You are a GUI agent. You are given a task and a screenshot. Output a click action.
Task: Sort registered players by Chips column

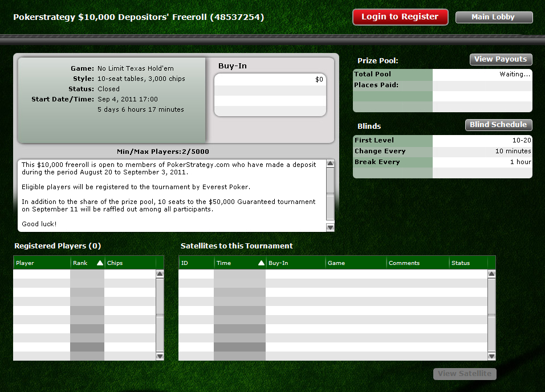pos(130,263)
